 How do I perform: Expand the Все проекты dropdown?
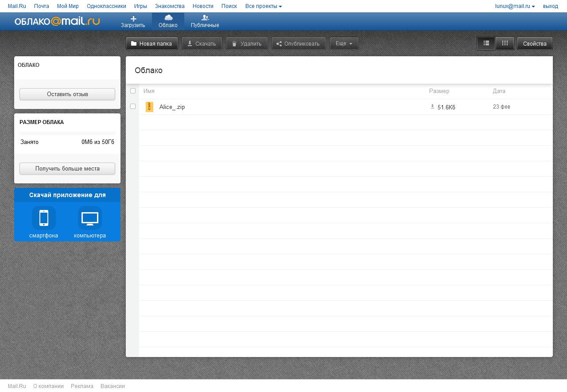point(264,6)
